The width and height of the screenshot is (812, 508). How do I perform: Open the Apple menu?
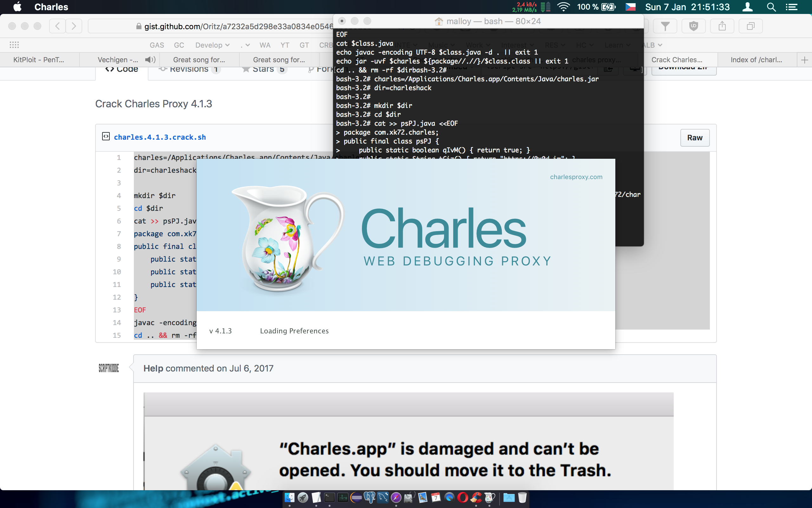tap(17, 7)
